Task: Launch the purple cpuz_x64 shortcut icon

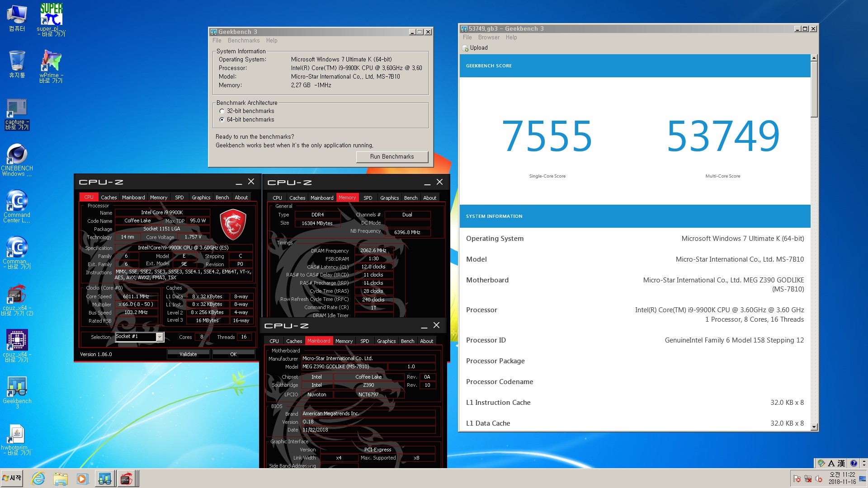Action: (17, 346)
